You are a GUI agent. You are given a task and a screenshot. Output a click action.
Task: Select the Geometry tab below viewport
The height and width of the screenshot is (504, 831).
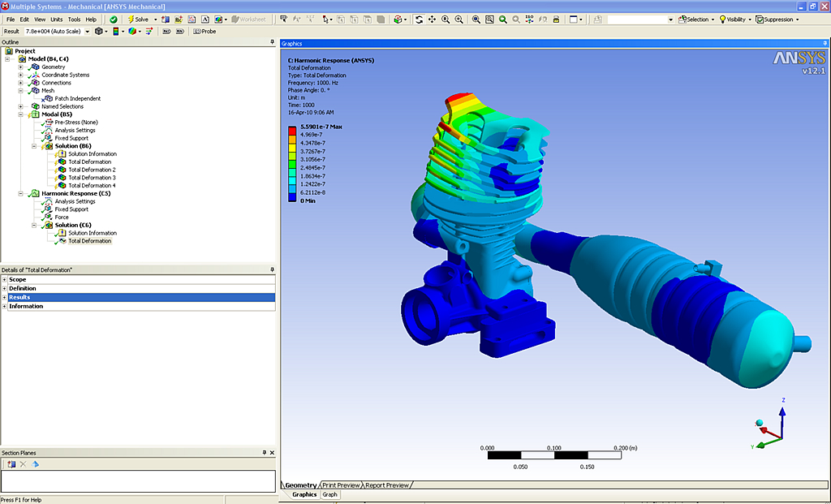click(x=301, y=485)
